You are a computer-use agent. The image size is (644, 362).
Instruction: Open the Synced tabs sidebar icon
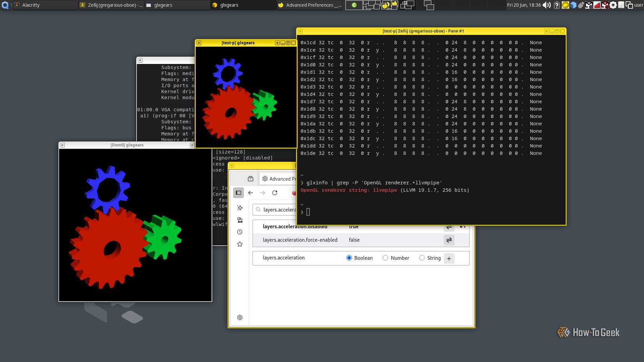pyautogui.click(x=240, y=220)
